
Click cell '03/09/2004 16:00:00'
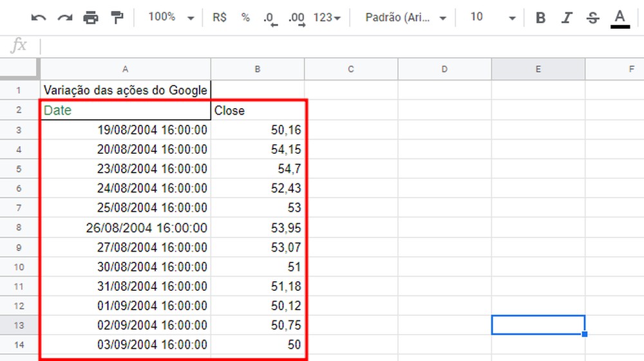pyautogui.click(x=126, y=345)
